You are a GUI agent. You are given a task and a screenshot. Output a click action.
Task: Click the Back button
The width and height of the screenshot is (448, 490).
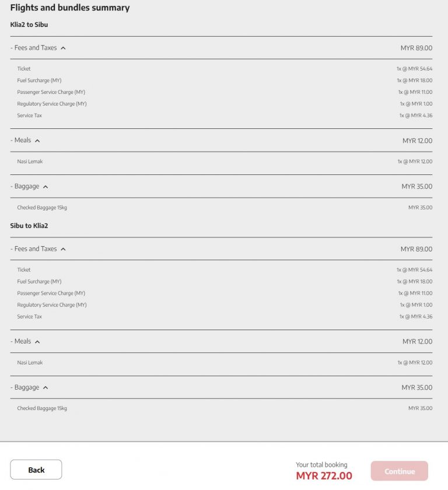[x=36, y=470]
